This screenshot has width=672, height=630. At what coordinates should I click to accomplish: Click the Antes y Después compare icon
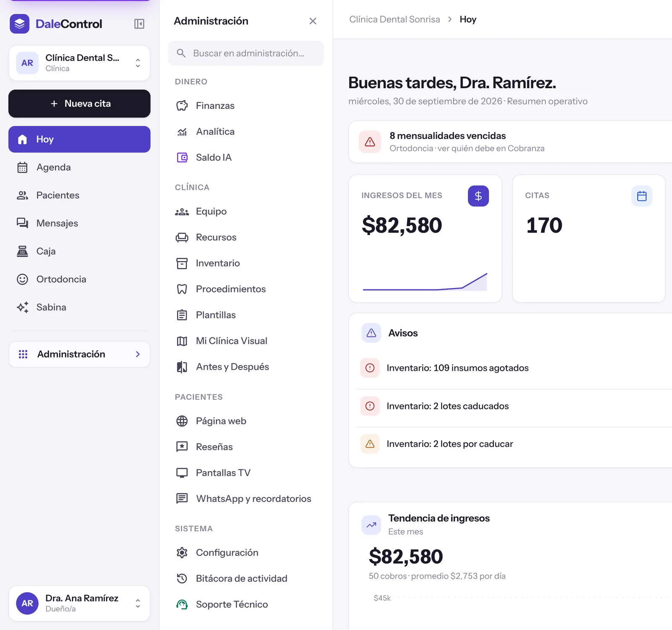(x=182, y=367)
